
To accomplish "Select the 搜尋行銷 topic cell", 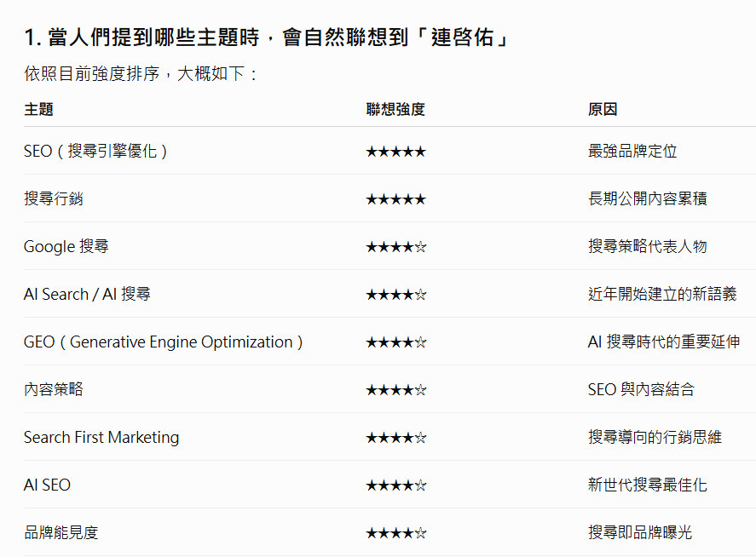I will click(54, 198).
